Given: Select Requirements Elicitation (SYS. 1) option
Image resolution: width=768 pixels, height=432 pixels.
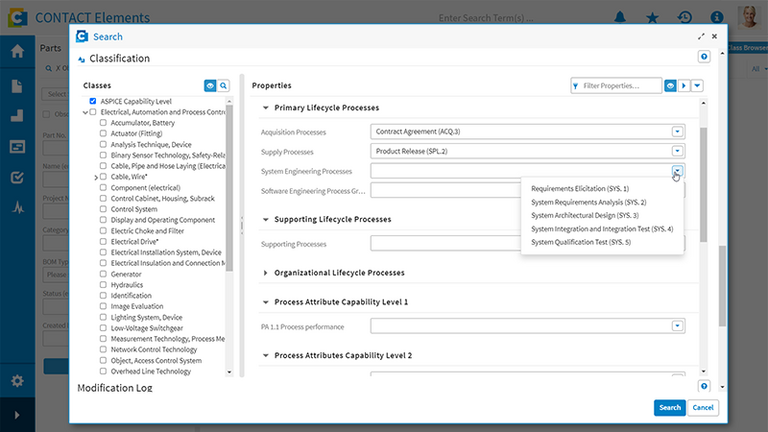Looking at the screenshot, I should click(580, 189).
